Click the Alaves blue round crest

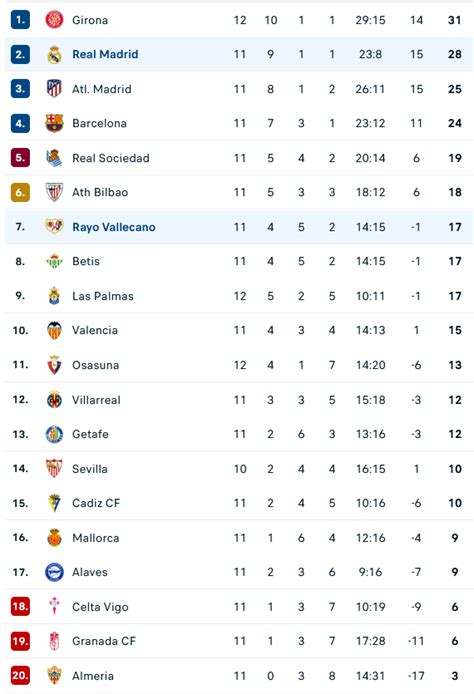(54, 572)
